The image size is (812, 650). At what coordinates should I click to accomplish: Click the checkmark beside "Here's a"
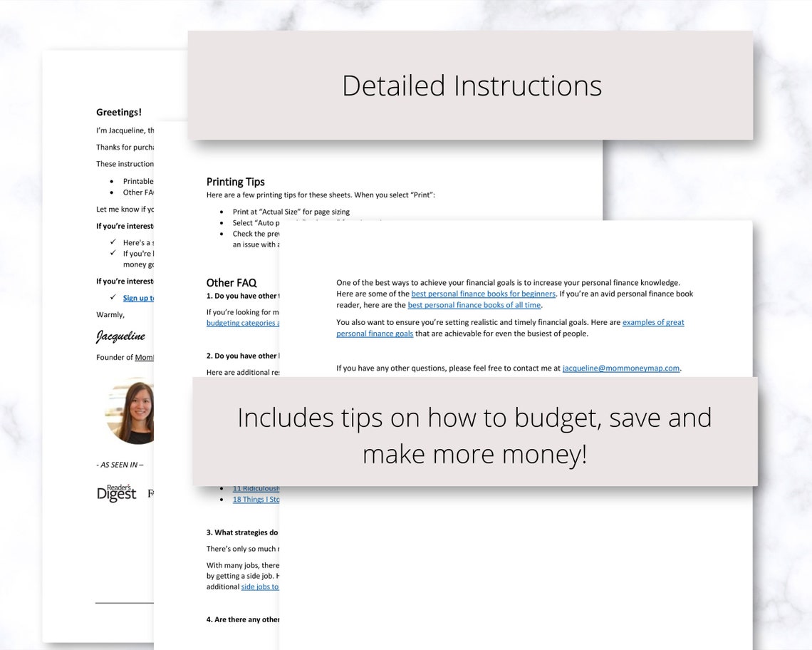pos(113,242)
